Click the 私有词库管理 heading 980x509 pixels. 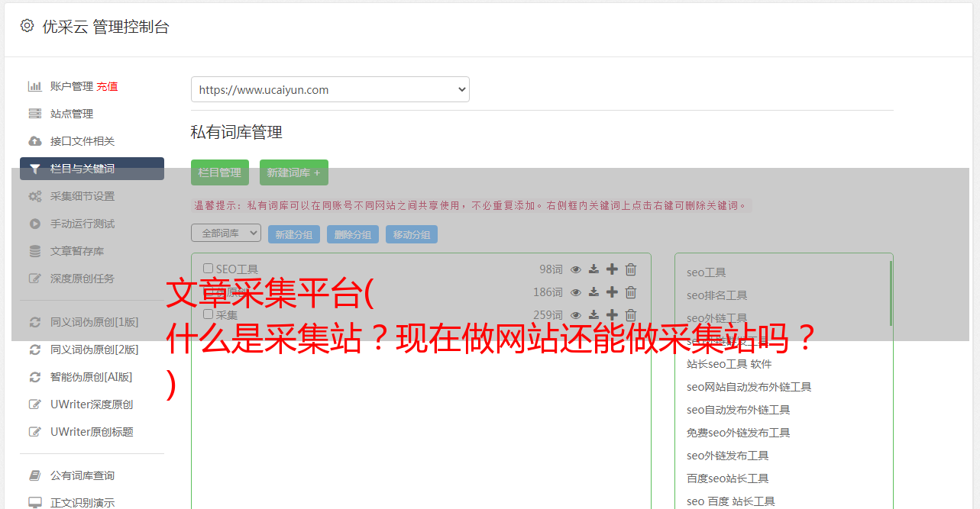(237, 132)
